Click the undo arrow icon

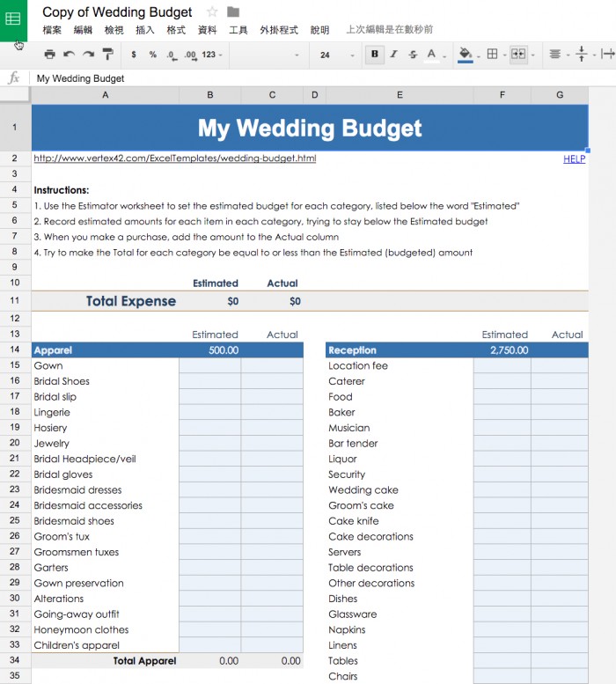click(69, 55)
